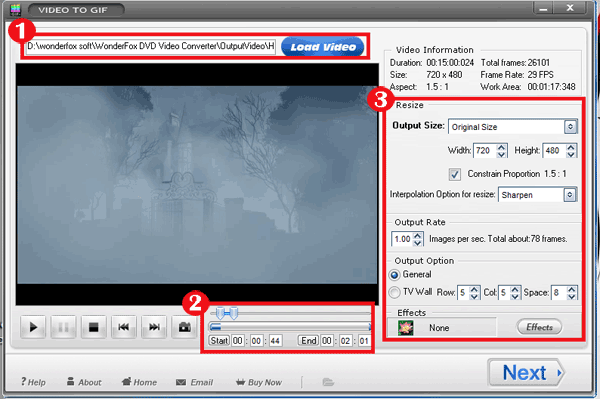Click the Start time button
The width and height of the screenshot is (600, 399).
219,340
